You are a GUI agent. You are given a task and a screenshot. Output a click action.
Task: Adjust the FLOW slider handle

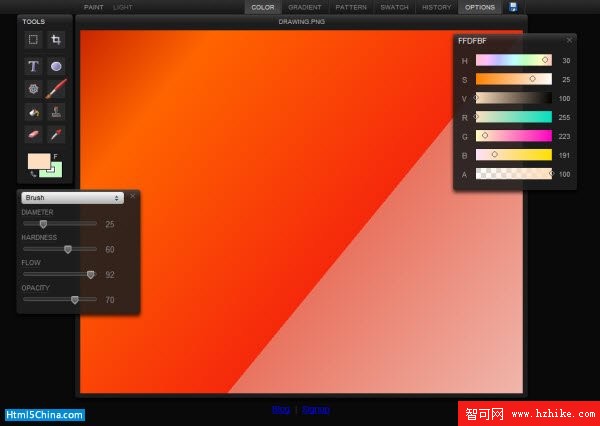pos(91,274)
